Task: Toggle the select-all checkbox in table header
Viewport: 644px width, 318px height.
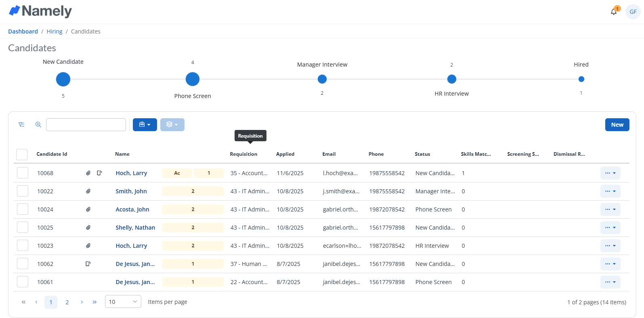Action: [x=22, y=154]
